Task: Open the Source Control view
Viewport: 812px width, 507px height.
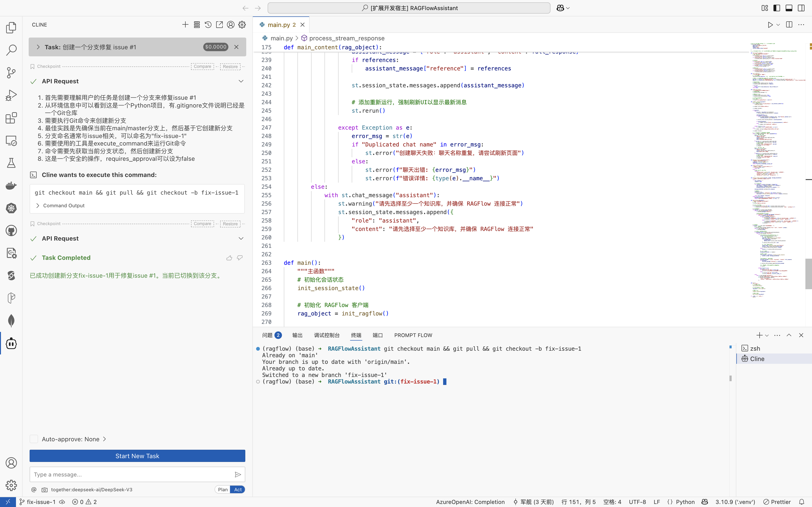Action: (11, 73)
